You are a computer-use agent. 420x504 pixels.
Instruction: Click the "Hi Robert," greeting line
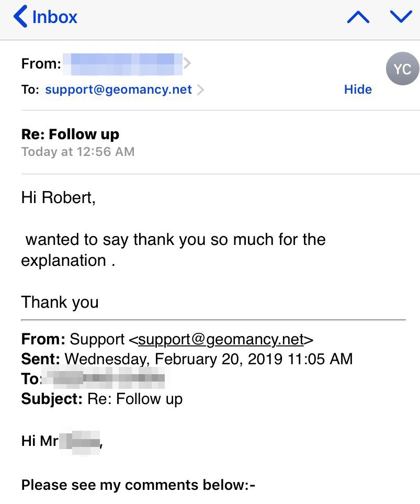(59, 197)
